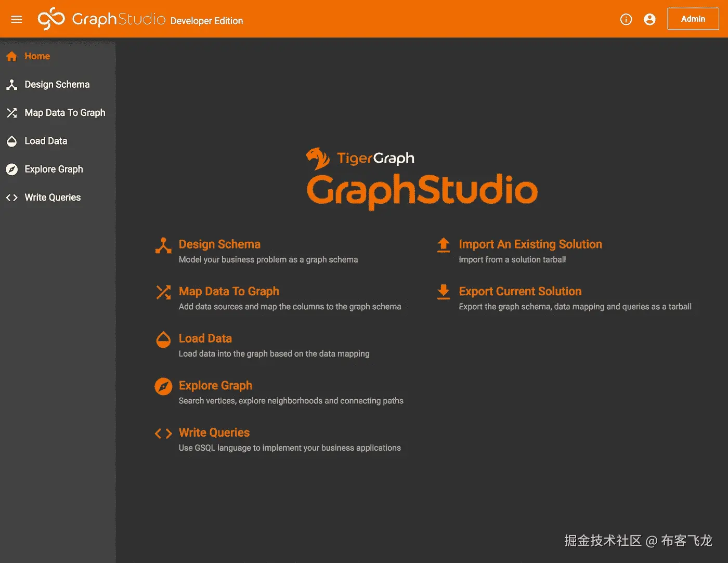Click sidebar Design Schema icon
728x563 pixels.
12,85
